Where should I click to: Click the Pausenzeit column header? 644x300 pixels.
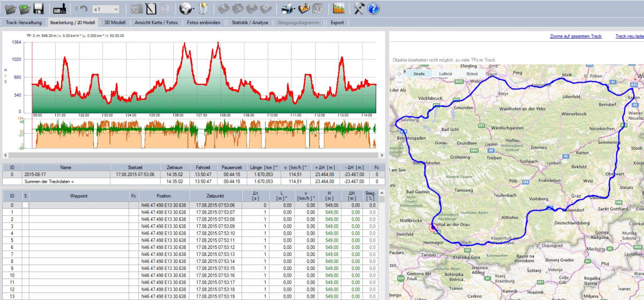tap(233, 167)
